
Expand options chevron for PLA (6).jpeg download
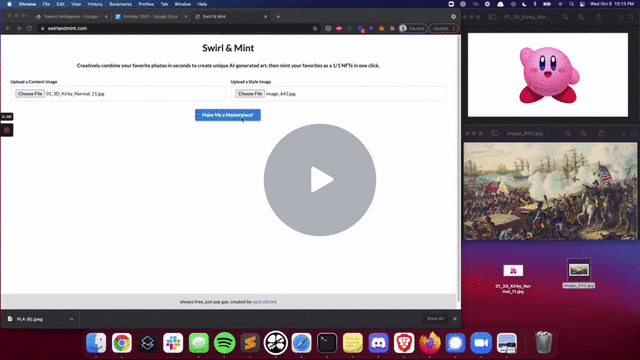[x=71, y=319]
